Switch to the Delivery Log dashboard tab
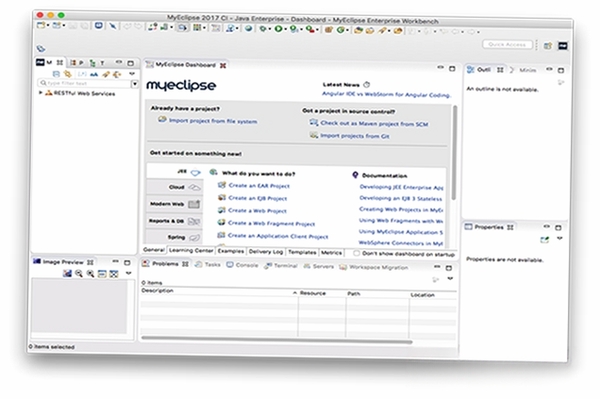600x399 pixels. click(266, 252)
